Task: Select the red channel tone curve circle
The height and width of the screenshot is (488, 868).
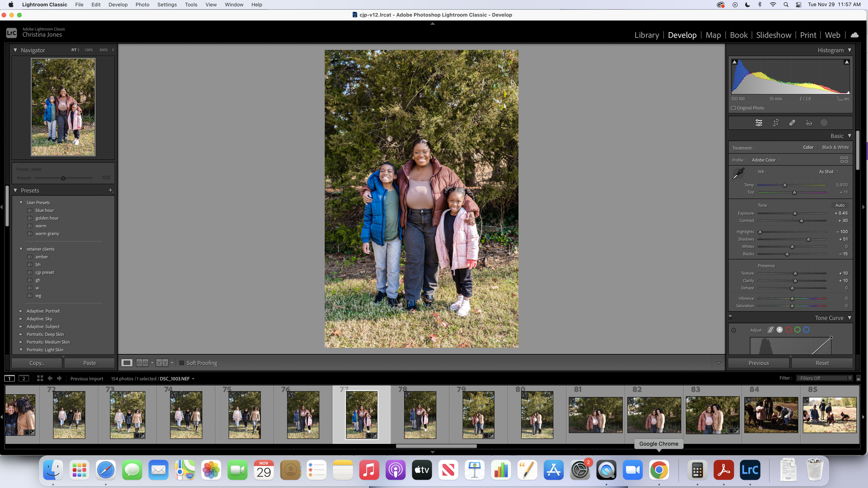Action: [788, 330]
